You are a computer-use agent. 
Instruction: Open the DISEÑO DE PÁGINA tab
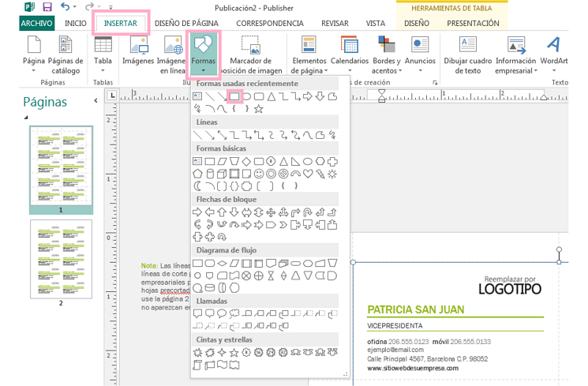point(186,23)
